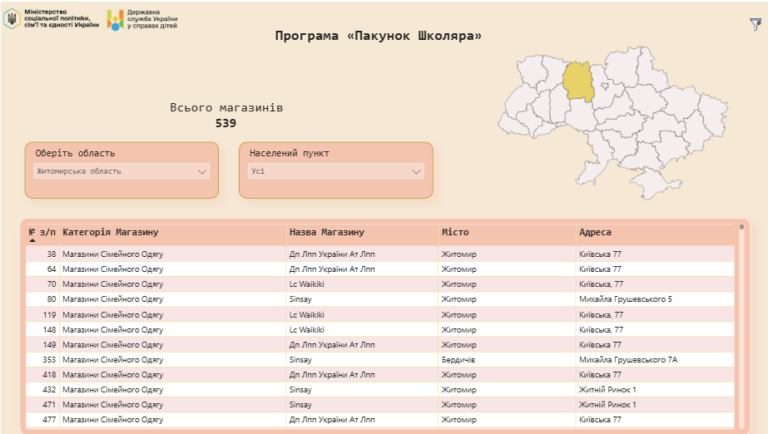Select Lc Waikiki in row 148
Image resolution: width=768 pixels, height=434 pixels.
coord(307,330)
